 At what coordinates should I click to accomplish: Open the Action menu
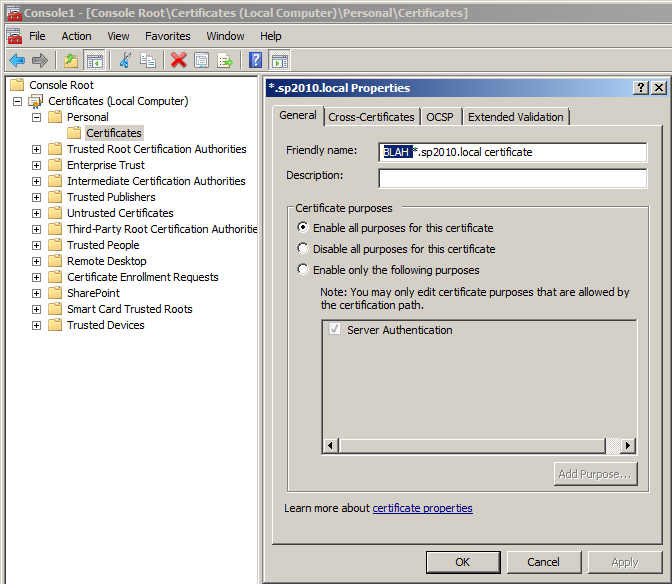click(x=76, y=36)
